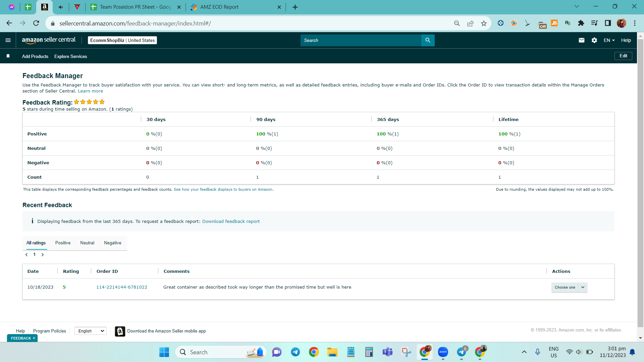Click the taskbar microphone icon

538,352
